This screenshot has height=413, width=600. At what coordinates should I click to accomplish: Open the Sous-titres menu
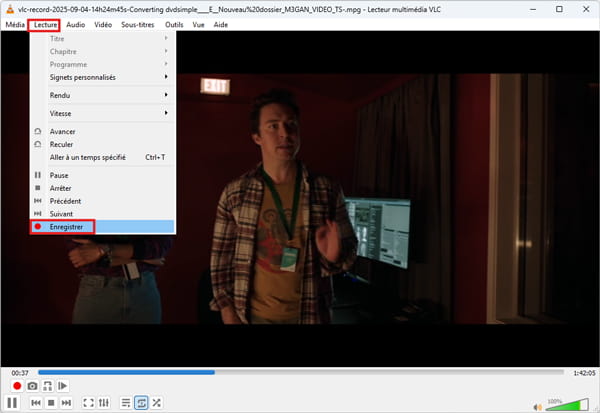pyautogui.click(x=138, y=25)
